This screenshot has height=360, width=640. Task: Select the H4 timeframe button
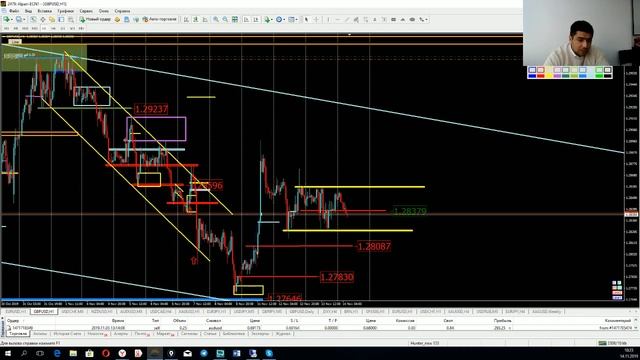53,29
